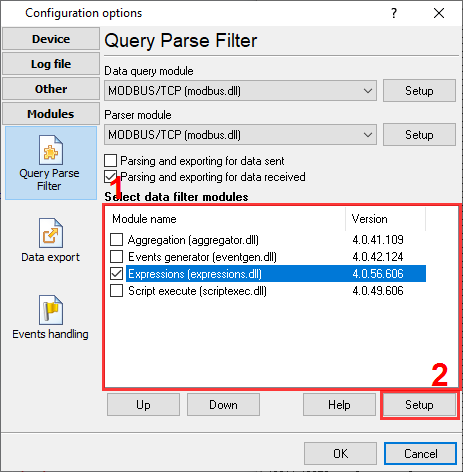Move selected module Up
Screen dimensions: 463x472
point(143,405)
